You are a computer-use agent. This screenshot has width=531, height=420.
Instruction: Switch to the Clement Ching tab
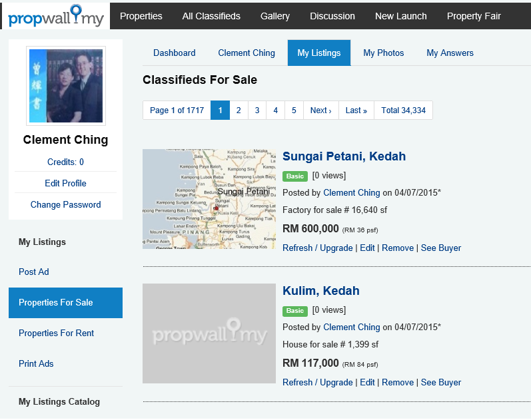pyautogui.click(x=247, y=53)
